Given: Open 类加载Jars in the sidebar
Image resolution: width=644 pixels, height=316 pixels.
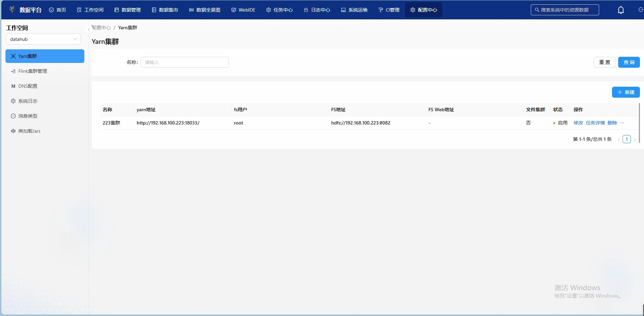Looking at the screenshot, I should pyautogui.click(x=45, y=131).
